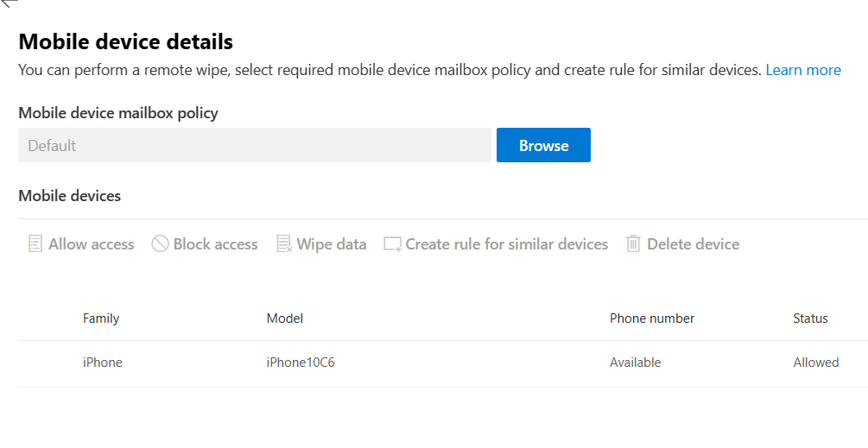Choose the 'Block access' text label
This screenshot has width=868, height=448.
tap(216, 244)
